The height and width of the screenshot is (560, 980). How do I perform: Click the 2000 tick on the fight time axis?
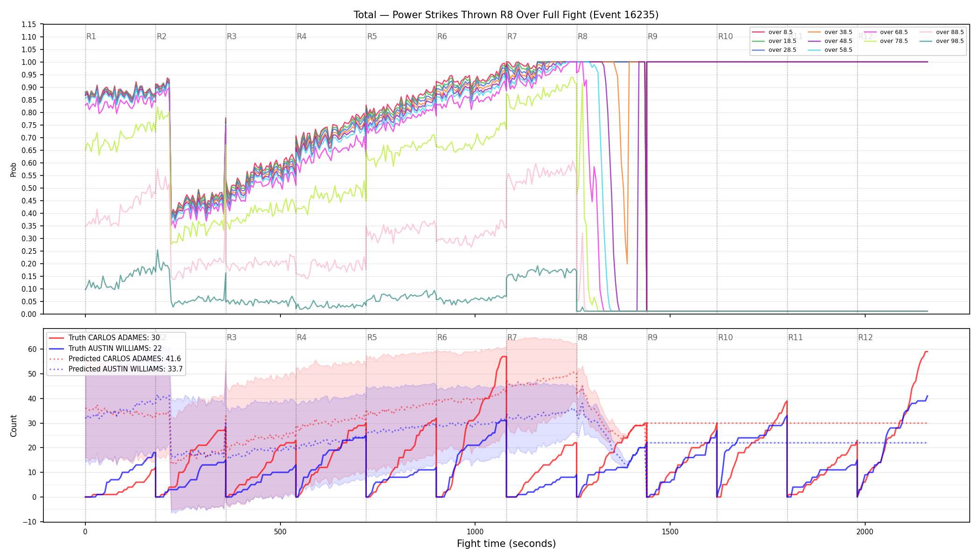click(865, 532)
